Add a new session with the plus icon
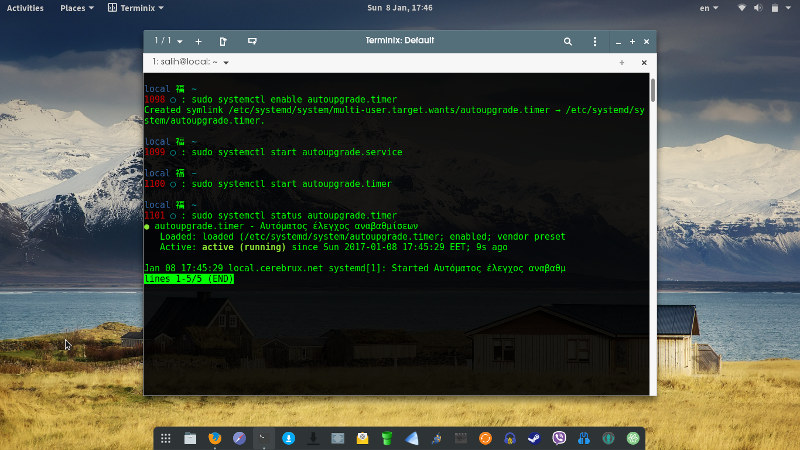 pyautogui.click(x=198, y=41)
